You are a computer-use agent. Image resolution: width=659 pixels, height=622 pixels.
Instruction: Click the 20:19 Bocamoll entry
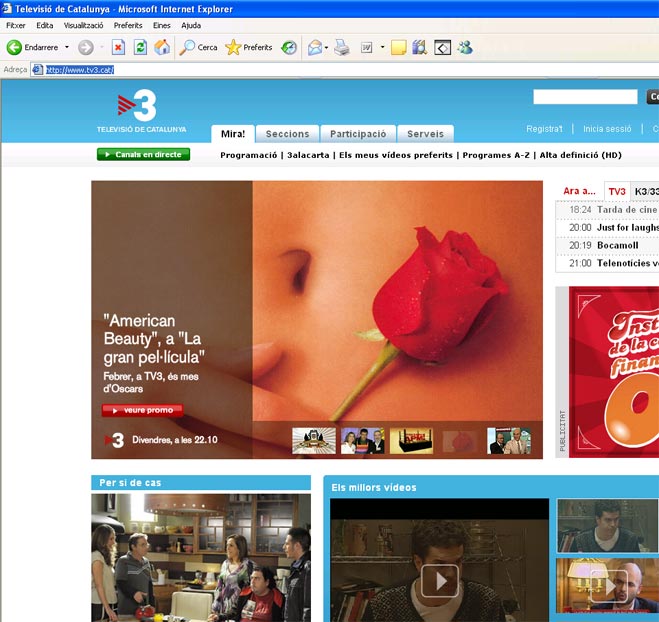pos(607,245)
